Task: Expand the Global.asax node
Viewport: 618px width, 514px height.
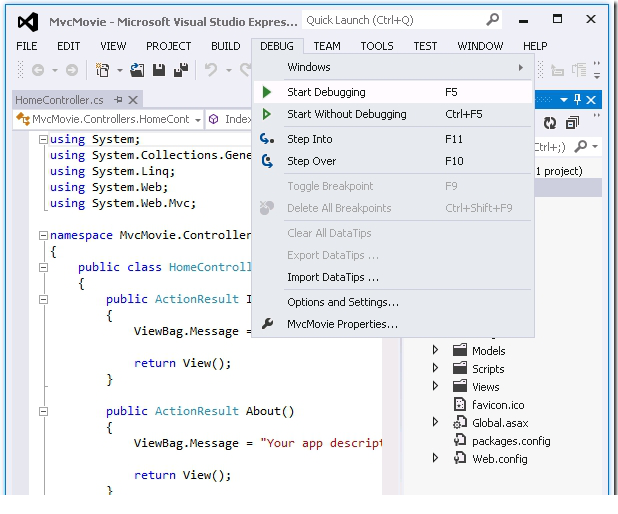Action: point(435,422)
